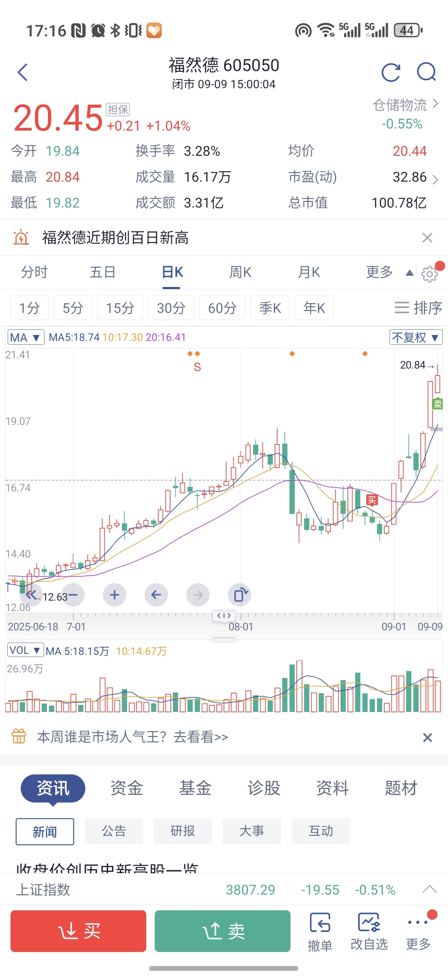
Task: Zoom out chart with minus button
Action: [73, 595]
